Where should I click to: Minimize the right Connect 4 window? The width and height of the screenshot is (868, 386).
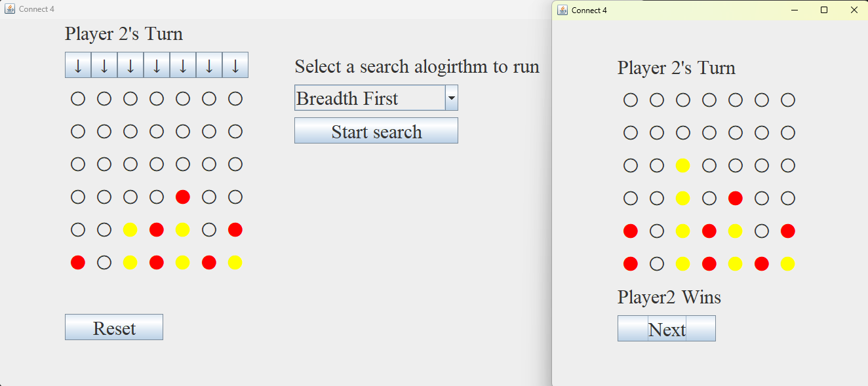click(795, 10)
